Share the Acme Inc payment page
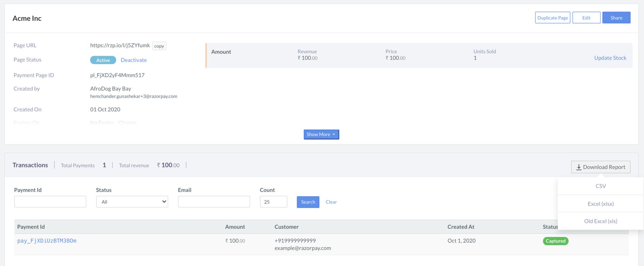This screenshot has width=644, height=266. [x=616, y=18]
